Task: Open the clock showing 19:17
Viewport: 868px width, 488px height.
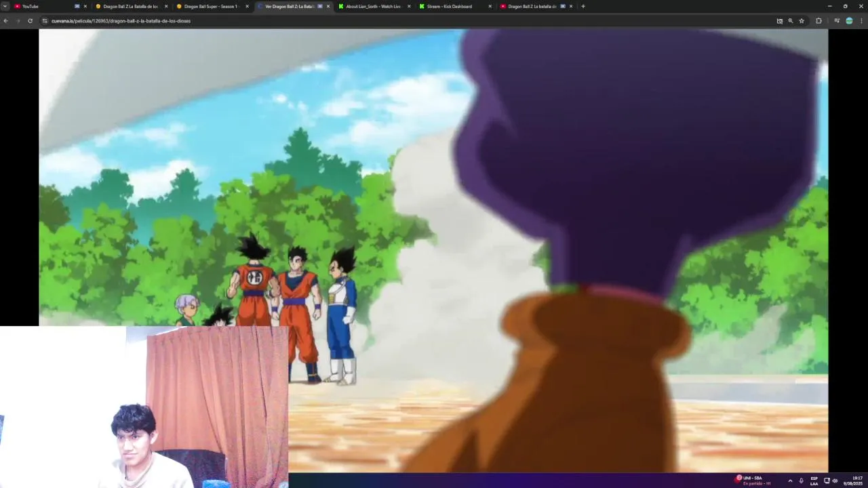Action: click(853, 481)
